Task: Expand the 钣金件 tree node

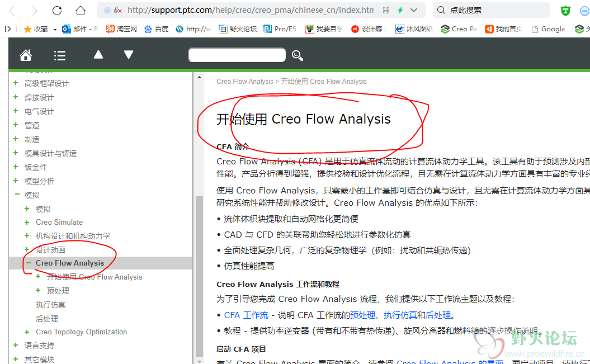Action: tap(16, 166)
